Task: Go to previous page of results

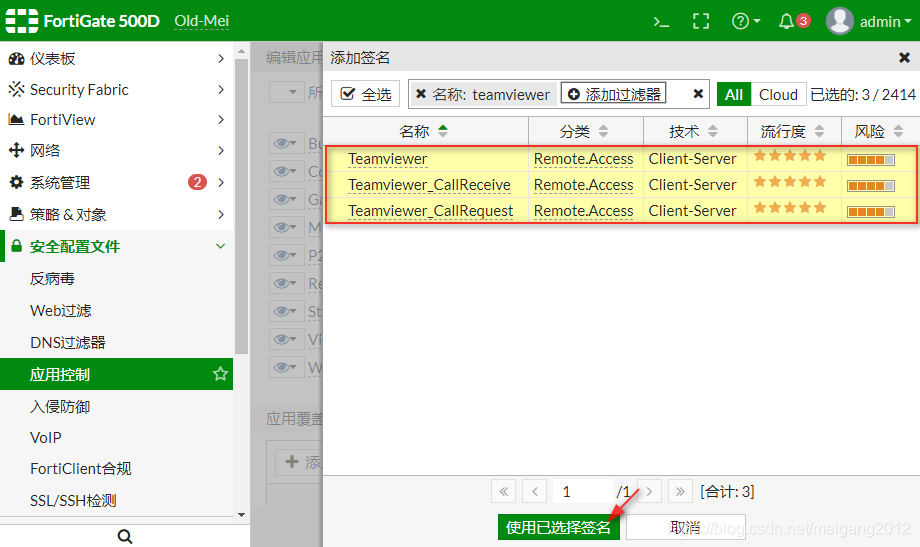Action: 535,491
